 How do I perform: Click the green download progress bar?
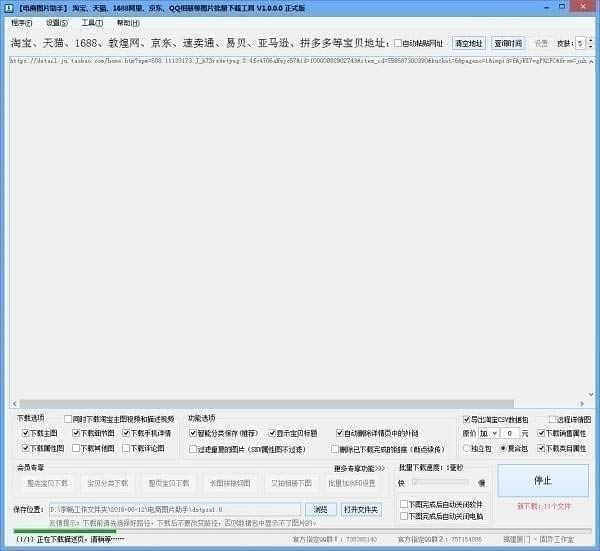pyautogui.click(x=65, y=531)
